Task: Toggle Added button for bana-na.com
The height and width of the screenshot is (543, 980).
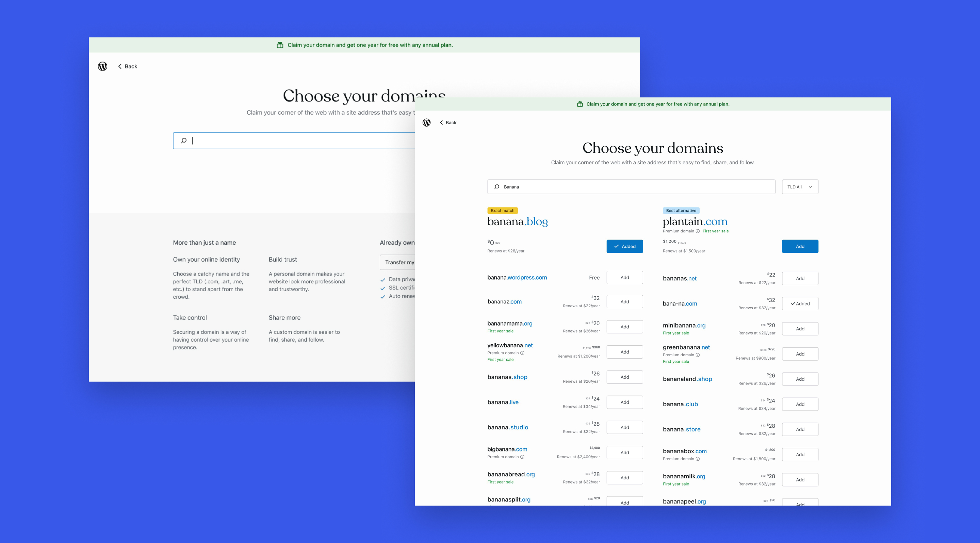Action: tap(800, 303)
